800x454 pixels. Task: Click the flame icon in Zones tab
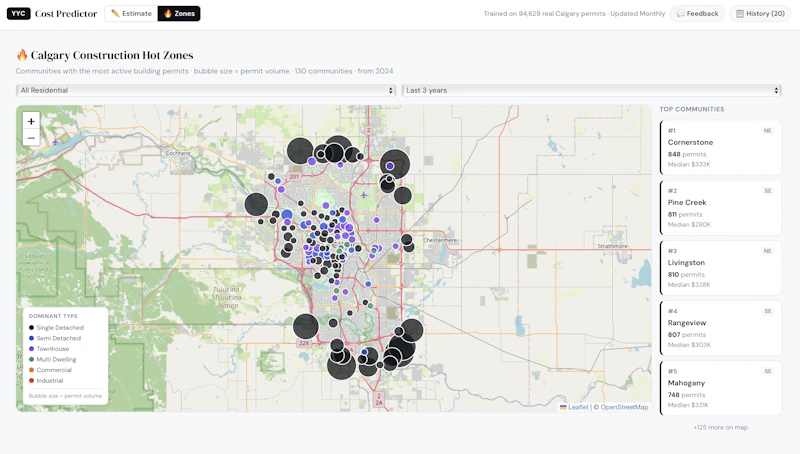click(167, 13)
